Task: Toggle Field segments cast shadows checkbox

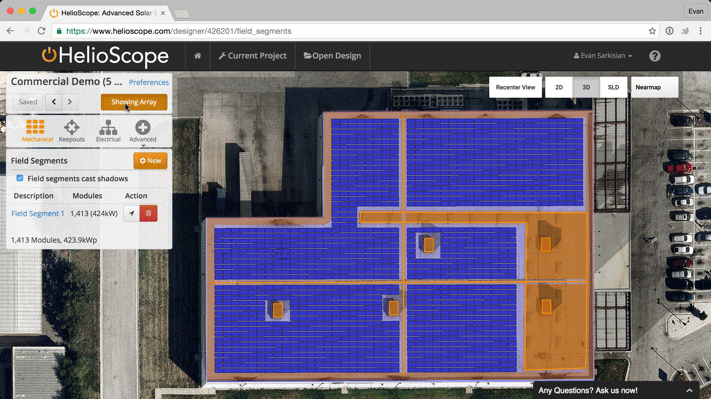Action: click(x=19, y=178)
